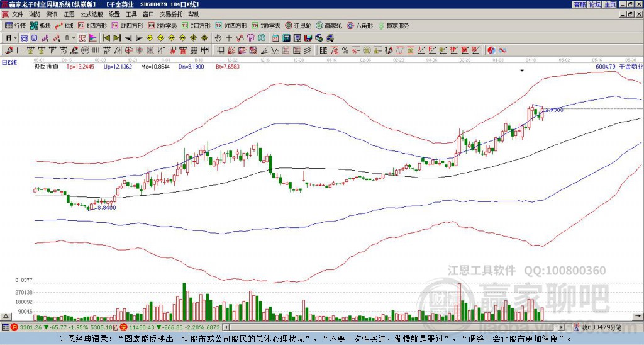
Task: Click the 600479 千金药业 stock label
Action: [619, 66]
